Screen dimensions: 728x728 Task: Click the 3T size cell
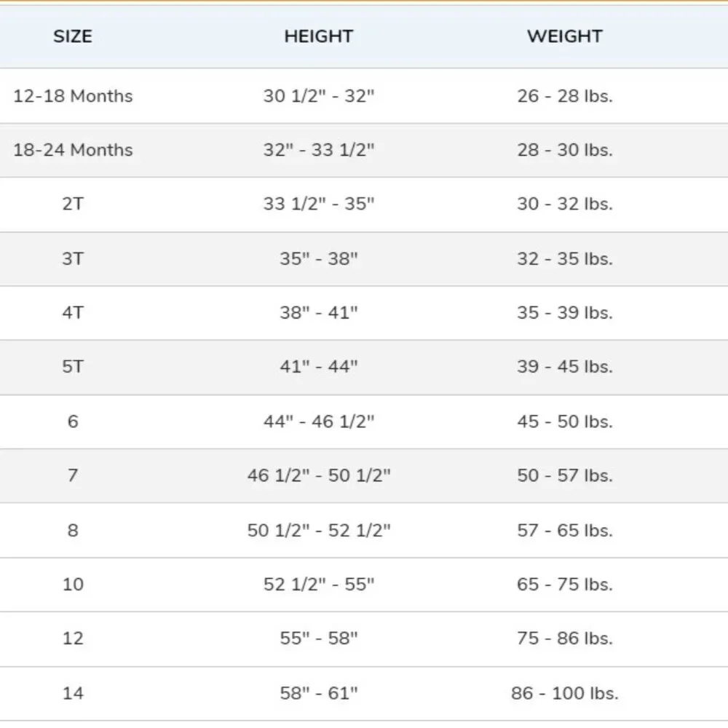(73, 258)
